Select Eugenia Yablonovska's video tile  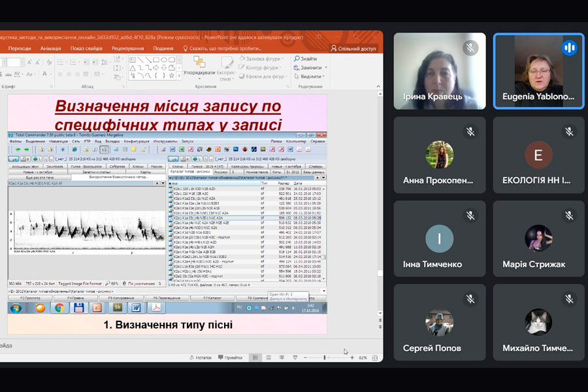(x=538, y=71)
